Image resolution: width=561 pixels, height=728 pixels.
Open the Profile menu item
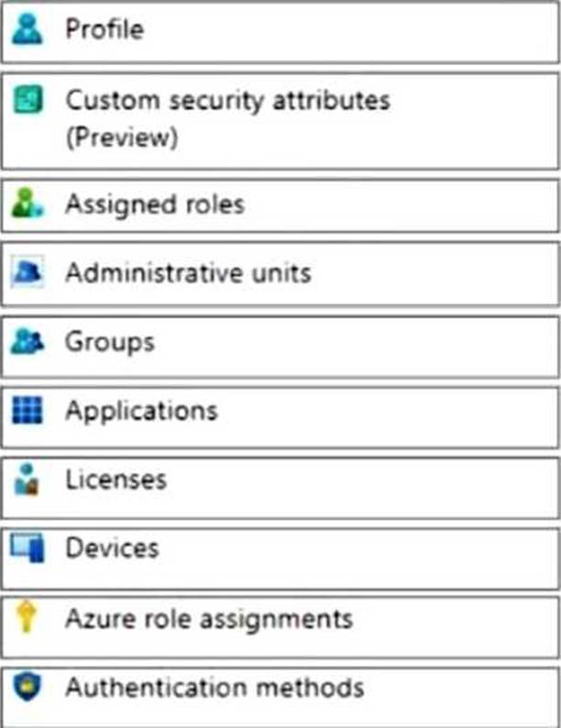click(104, 30)
